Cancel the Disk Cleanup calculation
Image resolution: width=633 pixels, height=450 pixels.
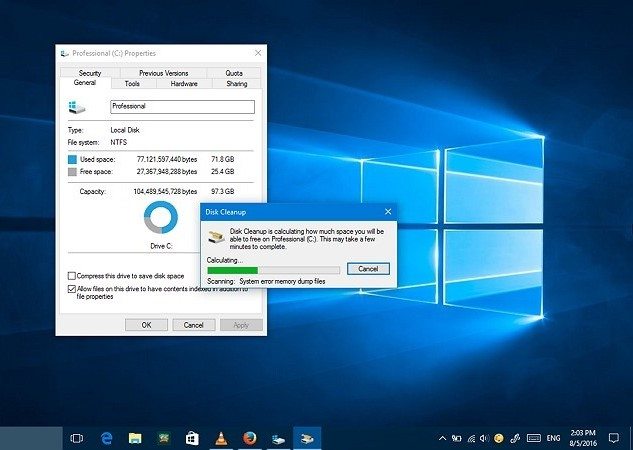(x=367, y=269)
